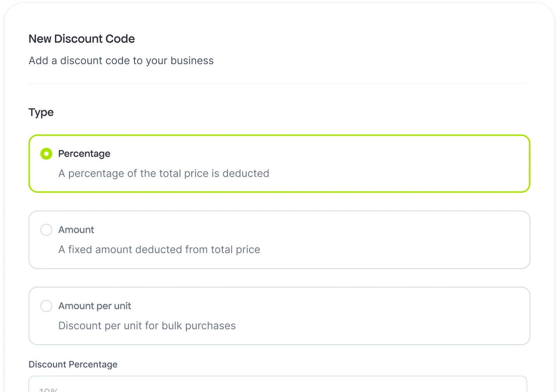Enable the Amount per unit radio option
The height and width of the screenshot is (392, 559).
pos(46,306)
